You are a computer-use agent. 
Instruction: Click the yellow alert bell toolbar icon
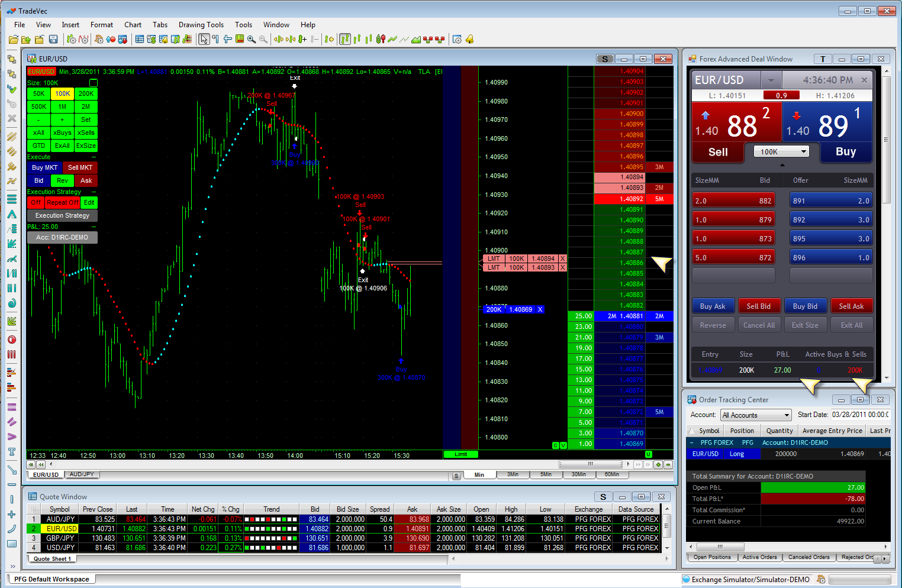pyautogui.click(x=469, y=40)
